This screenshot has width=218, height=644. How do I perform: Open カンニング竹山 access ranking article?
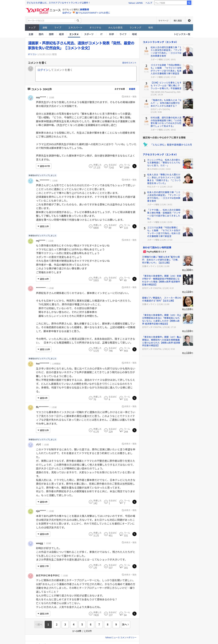tap(163, 163)
